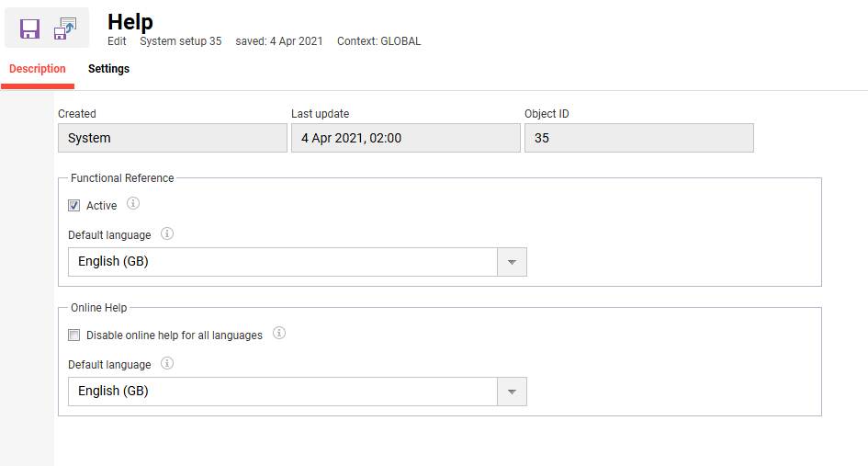Viewport: 868px width, 466px height.
Task: Click the purple Save floppy disk icon
Action: [30, 28]
